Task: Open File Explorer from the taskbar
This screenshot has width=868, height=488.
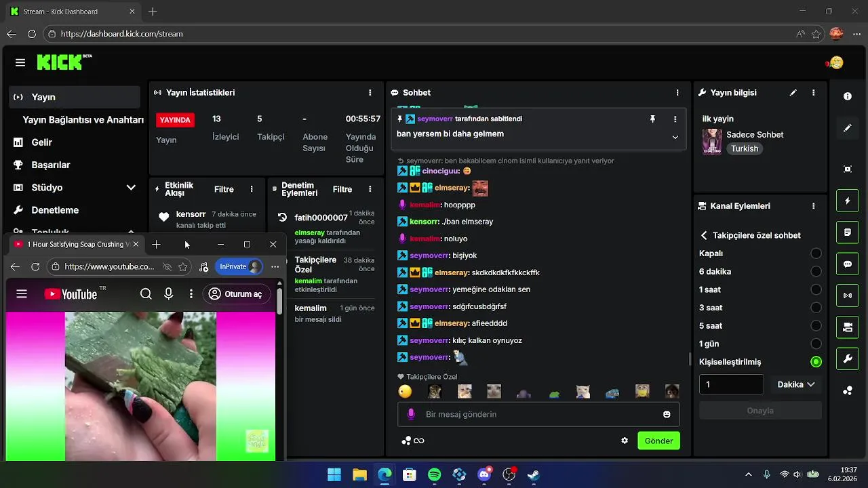Action: click(x=359, y=474)
